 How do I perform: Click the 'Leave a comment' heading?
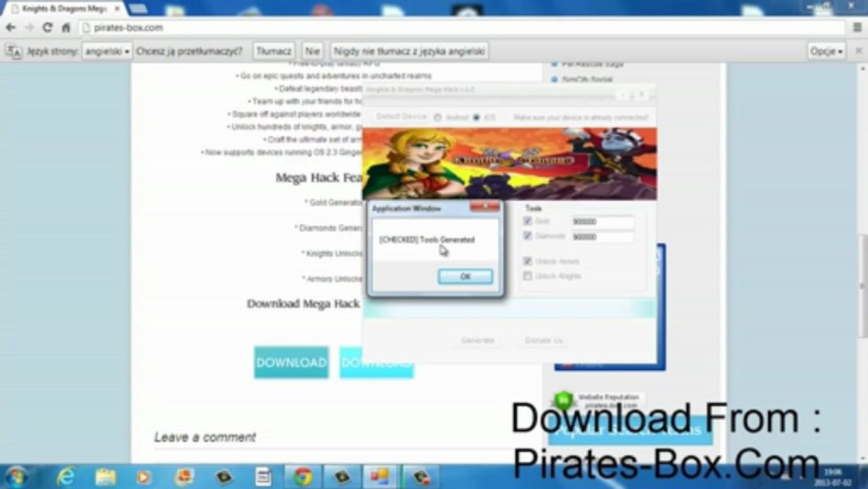pyautogui.click(x=205, y=437)
